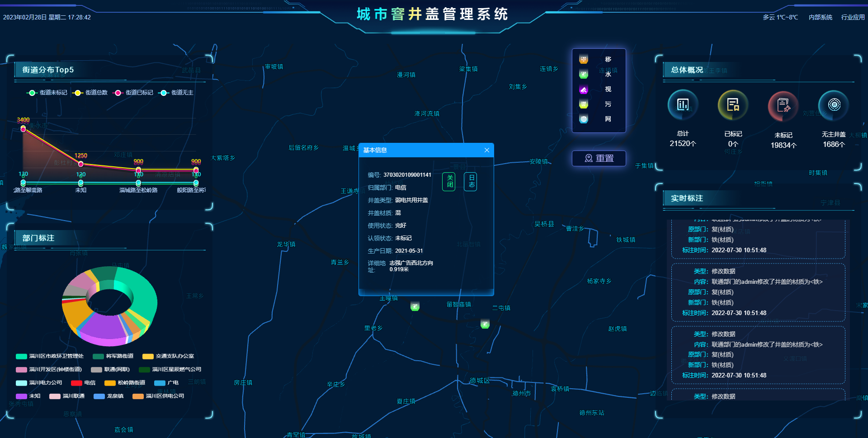868x438 pixels.
Task: Click the green map marker near 土疃镇
Action: 415,306
